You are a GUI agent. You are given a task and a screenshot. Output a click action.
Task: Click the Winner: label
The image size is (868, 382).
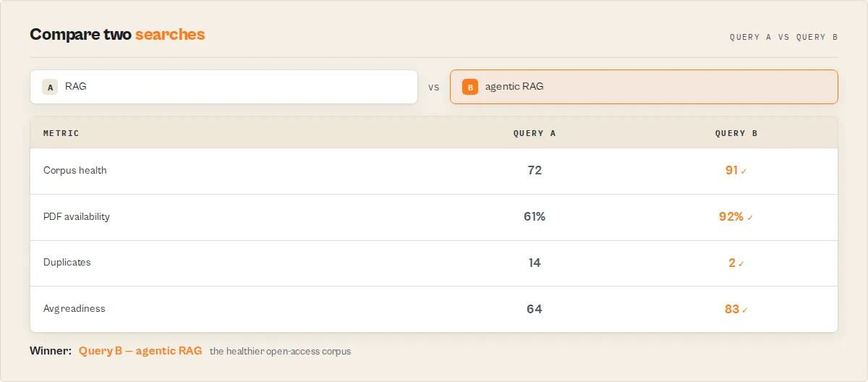[51, 351]
